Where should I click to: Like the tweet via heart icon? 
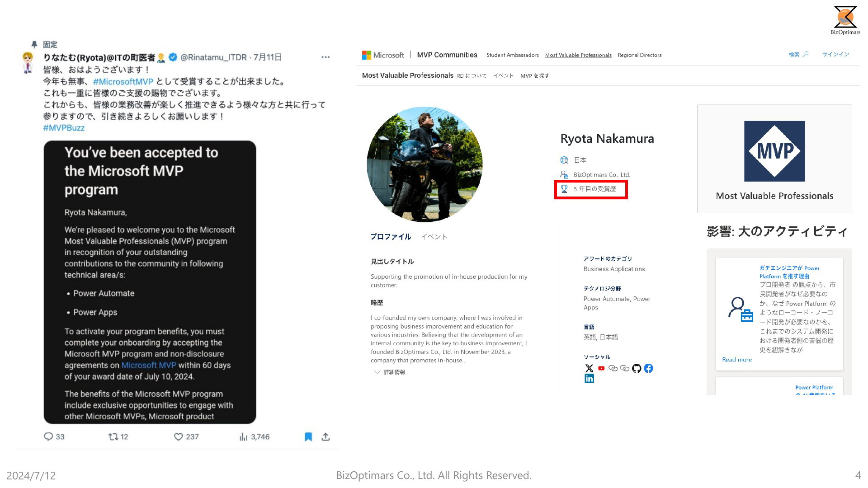click(179, 437)
